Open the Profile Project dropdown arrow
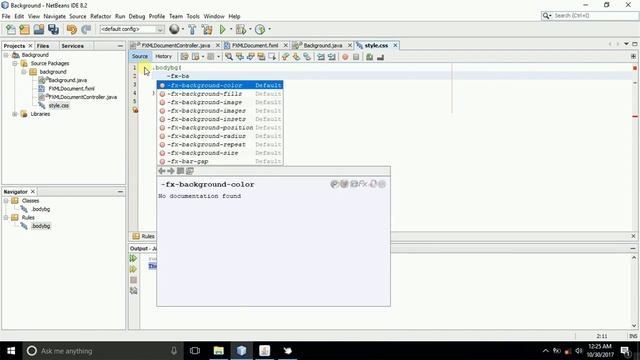 [269, 29]
